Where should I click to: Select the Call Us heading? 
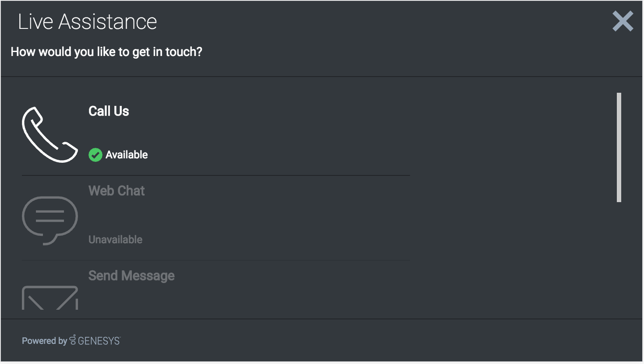click(109, 111)
